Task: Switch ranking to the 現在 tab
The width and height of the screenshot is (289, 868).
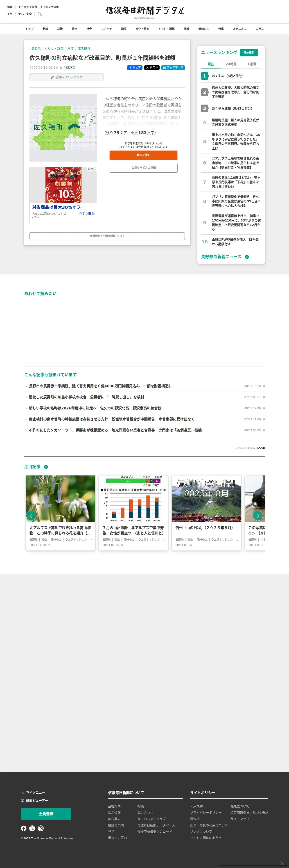Action: pyautogui.click(x=211, y=64)
